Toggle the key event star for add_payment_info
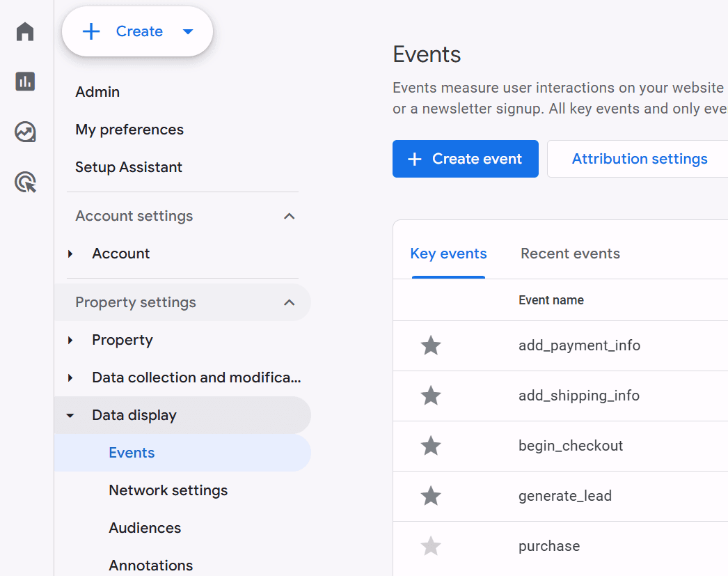Viewport: 728px width, 576px height. [x=430, y=345]
